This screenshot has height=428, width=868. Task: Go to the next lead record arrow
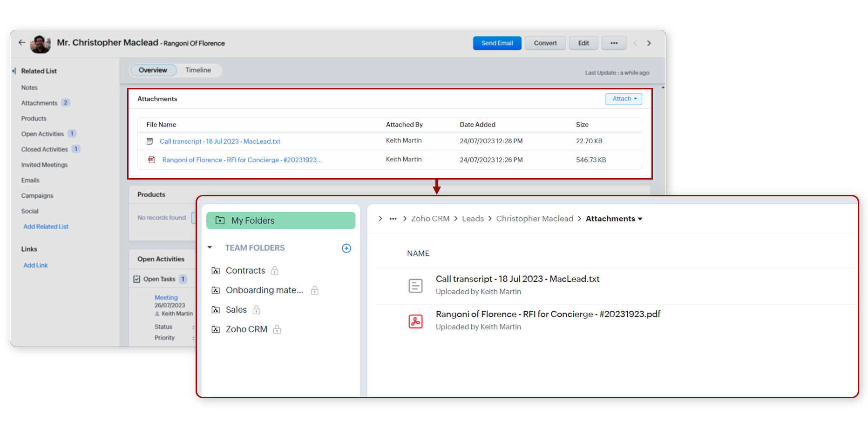click(x=649, y=43)
